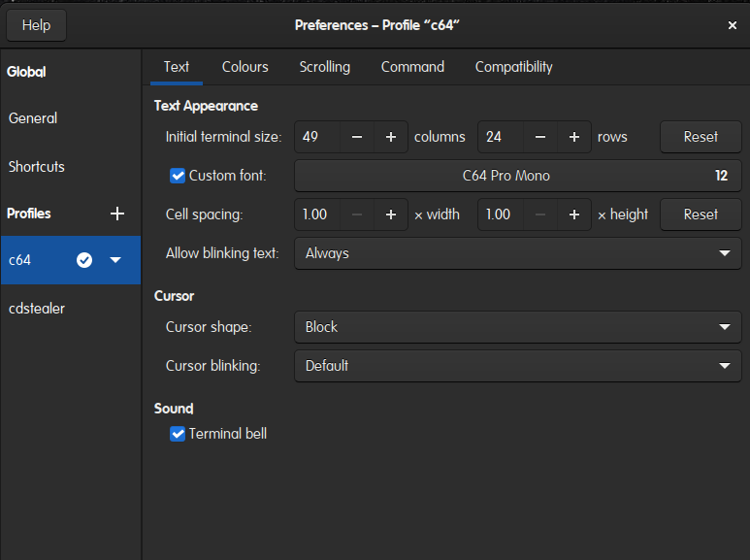Screen dimensions: 750x560
Task: Open General settings in sidebar
Action: 71,118
